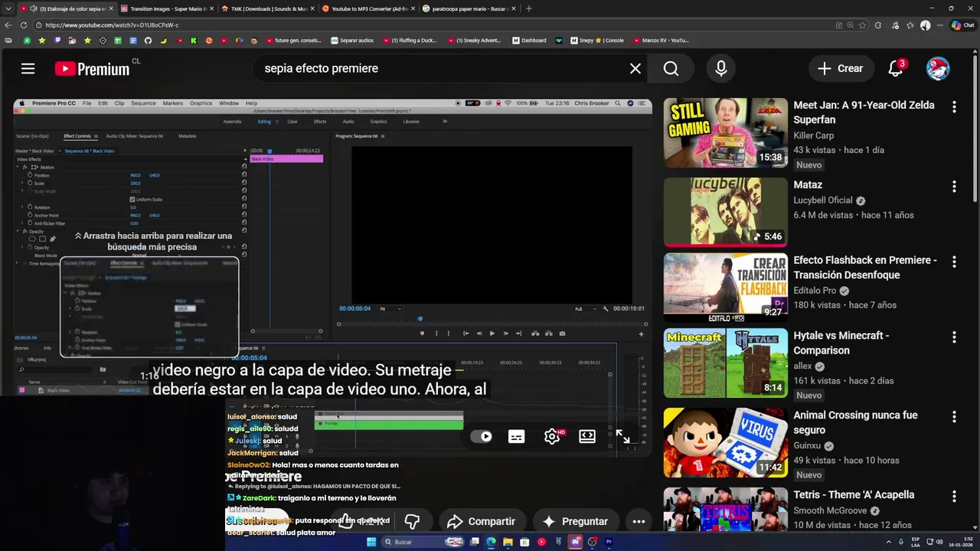Open the YouTube hamburger guide menu
This screenshot has height=551, width=980.
[x=28, y=69]
